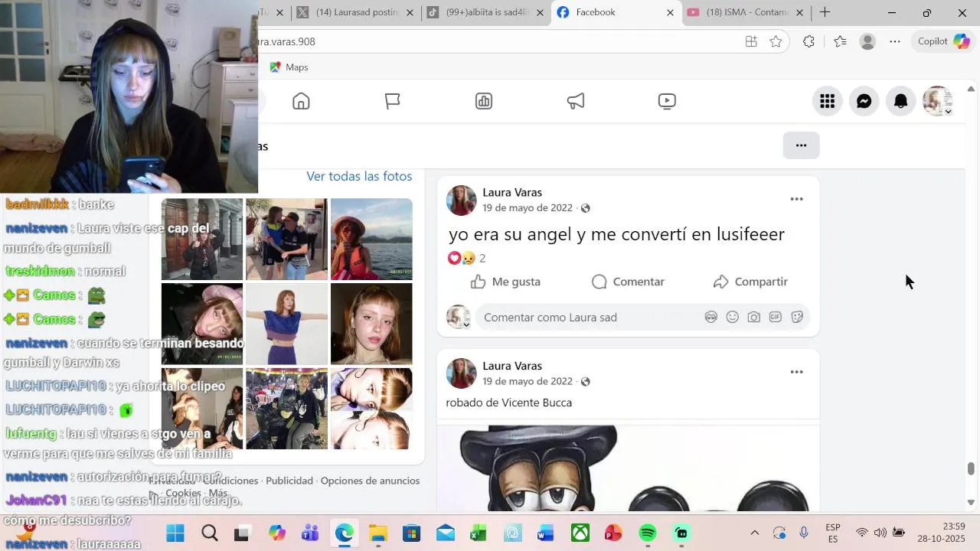Open the Facebook nine-dot menu grid
The width and height of the screenshot is (980, 551).
tap(827, 101)
